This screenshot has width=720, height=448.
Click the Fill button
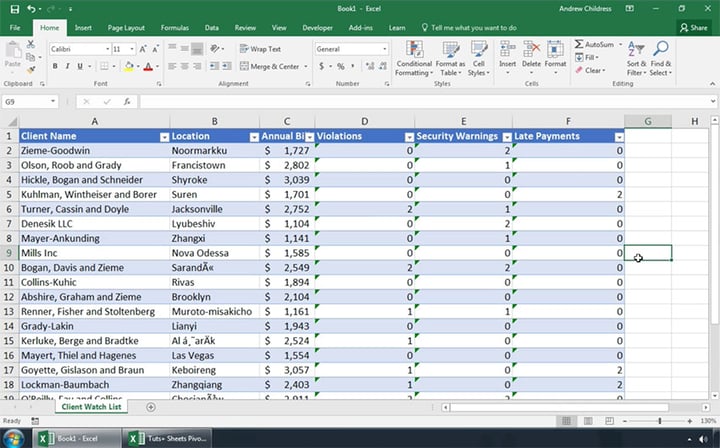click(x=587, y=57)
